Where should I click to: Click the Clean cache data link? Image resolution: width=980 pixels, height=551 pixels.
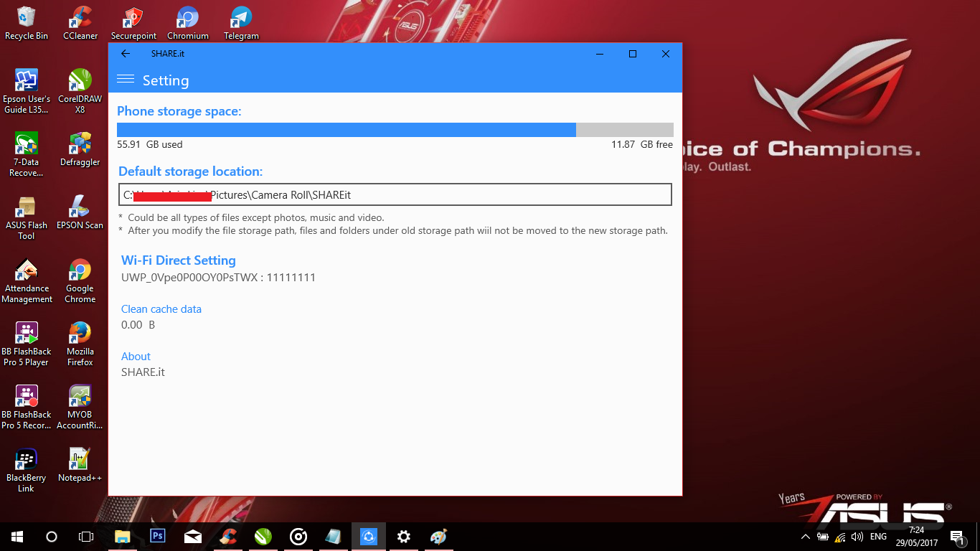(x=161, y=309)
